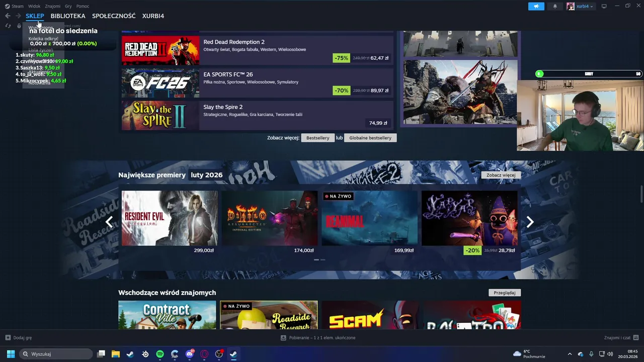
Task: Open the Resident Evil Requiem card
Action: pyautogui.click(x=170, y=218)
